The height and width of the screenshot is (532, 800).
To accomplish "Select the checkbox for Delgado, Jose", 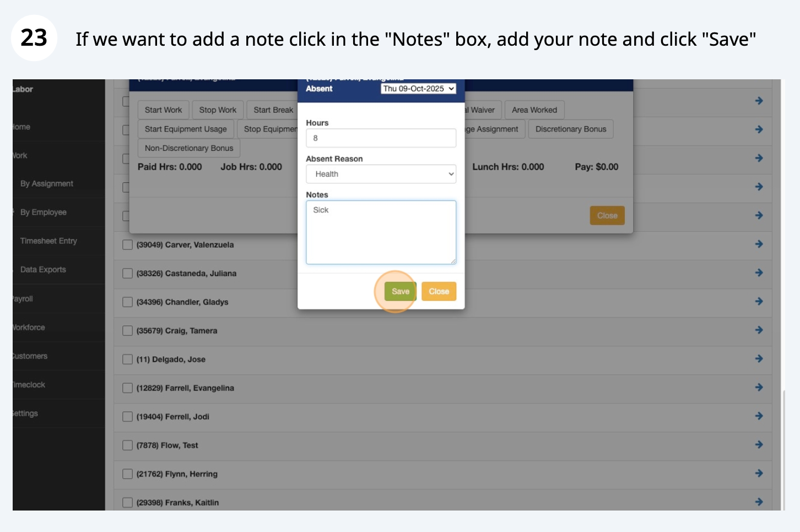I will click(x=127, y=359).
